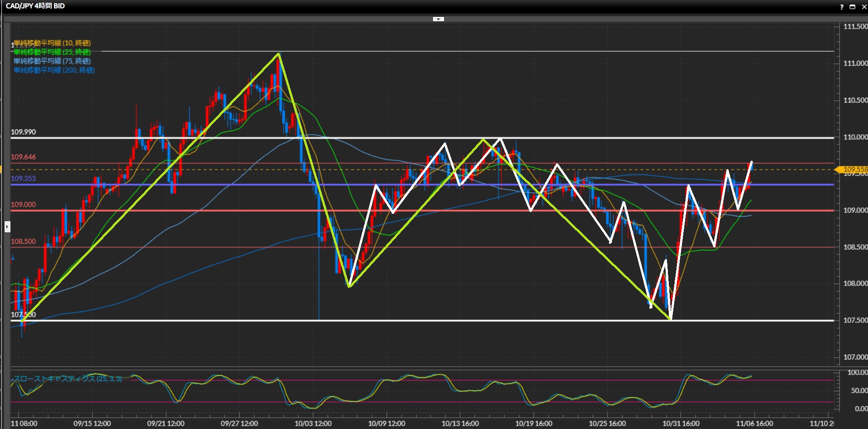The width and height of the screenshot is (868, 429).
Task: Expand the collapsed toolbar arrow above chart
Action: (438, 19)
